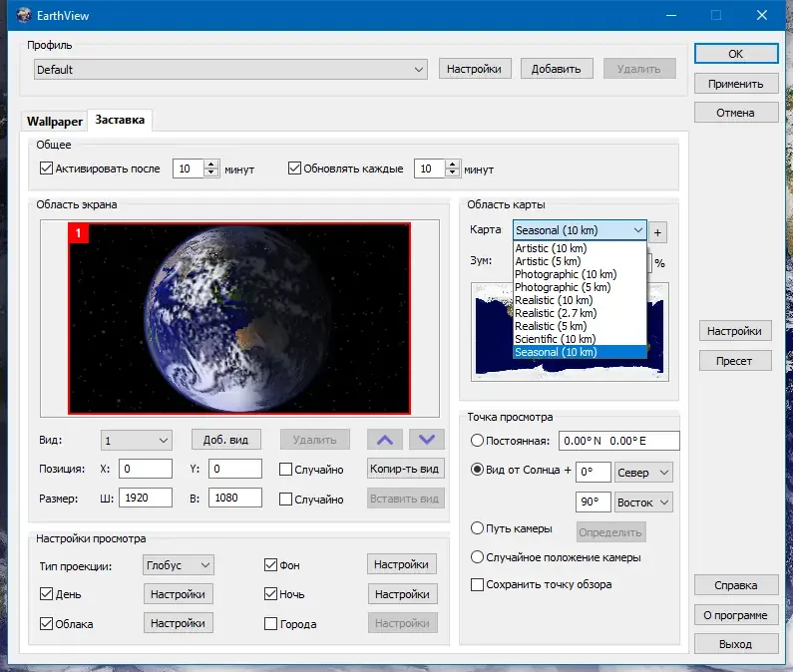
Task: Enable the Города (cities) checkbox
Action: coord(271,624)
